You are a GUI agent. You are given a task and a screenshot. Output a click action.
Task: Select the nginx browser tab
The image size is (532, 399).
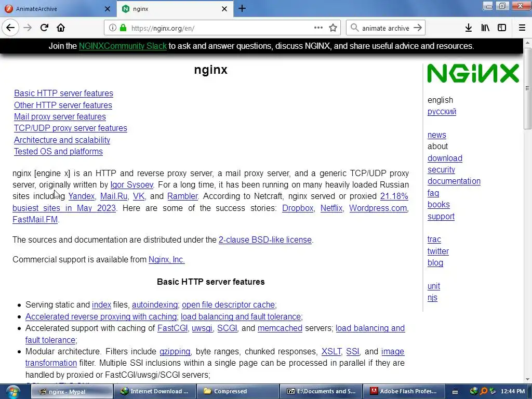coord(175,9)
